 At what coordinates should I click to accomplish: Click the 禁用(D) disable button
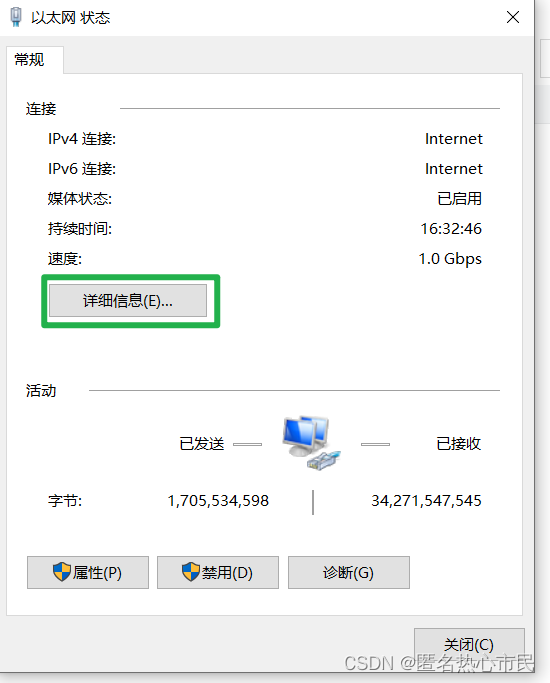(x=218, y=572)
